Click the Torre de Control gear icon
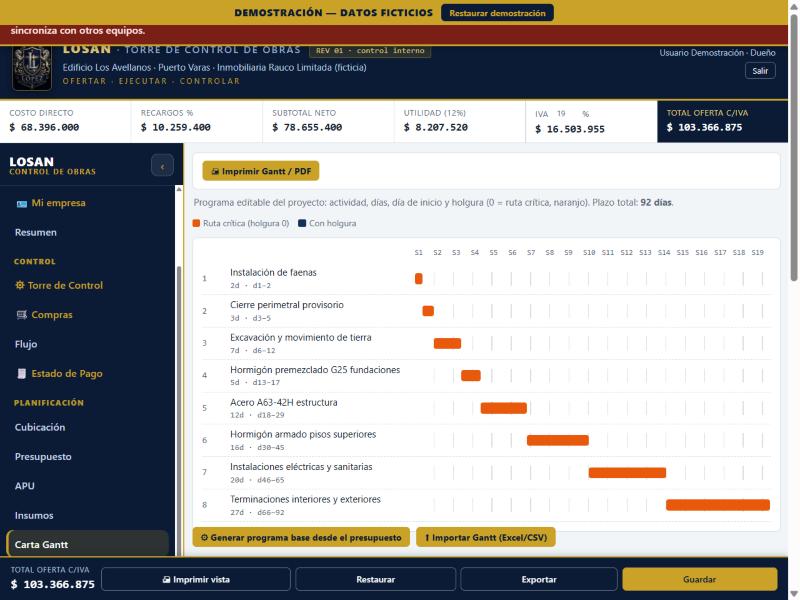 [x=19, y=285]
